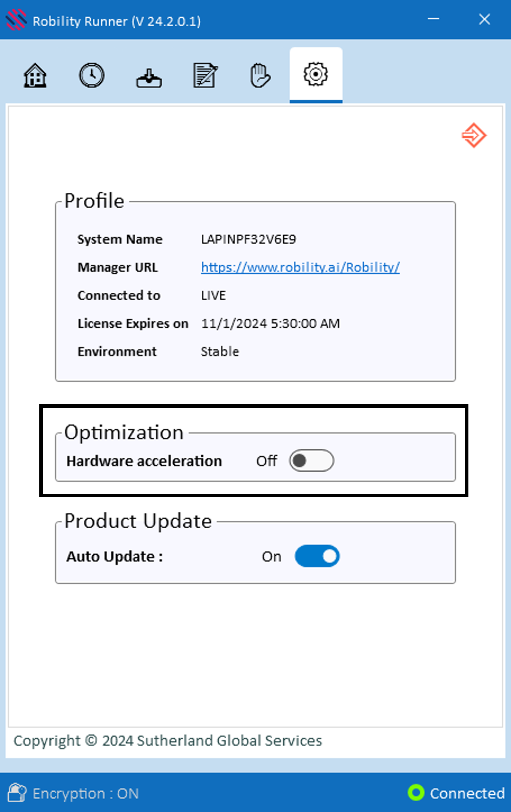Click the On state label
511x812 pixels.
[271, 556]
